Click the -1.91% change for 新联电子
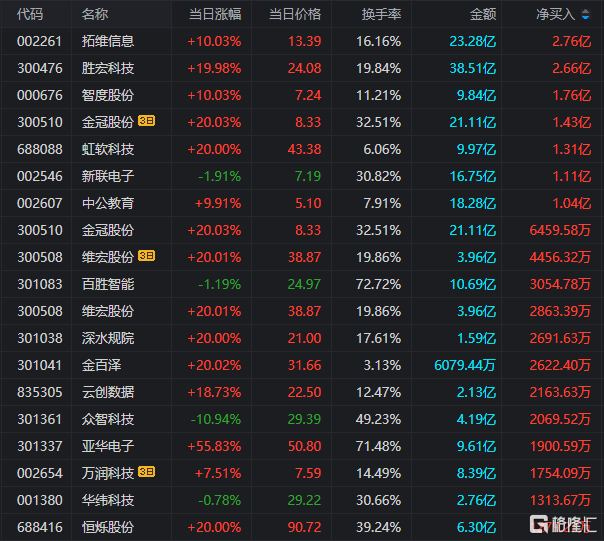 pos(220,176)
